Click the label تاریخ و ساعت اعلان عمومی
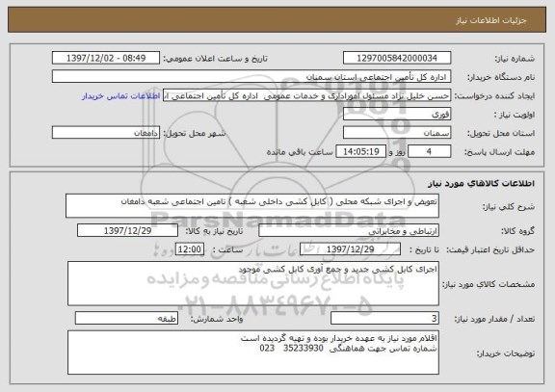Viewport: 555px width, 392px height. click(215, 59)
